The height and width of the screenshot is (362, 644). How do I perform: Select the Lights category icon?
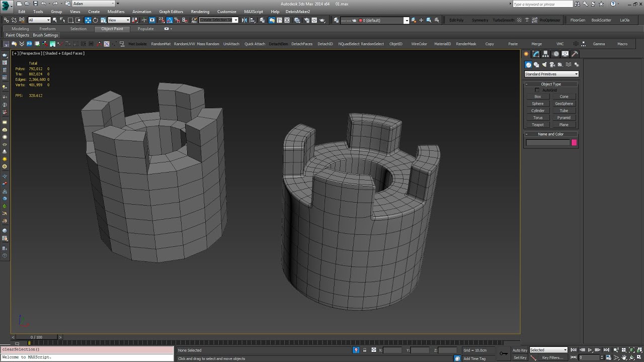click(544, 64)
